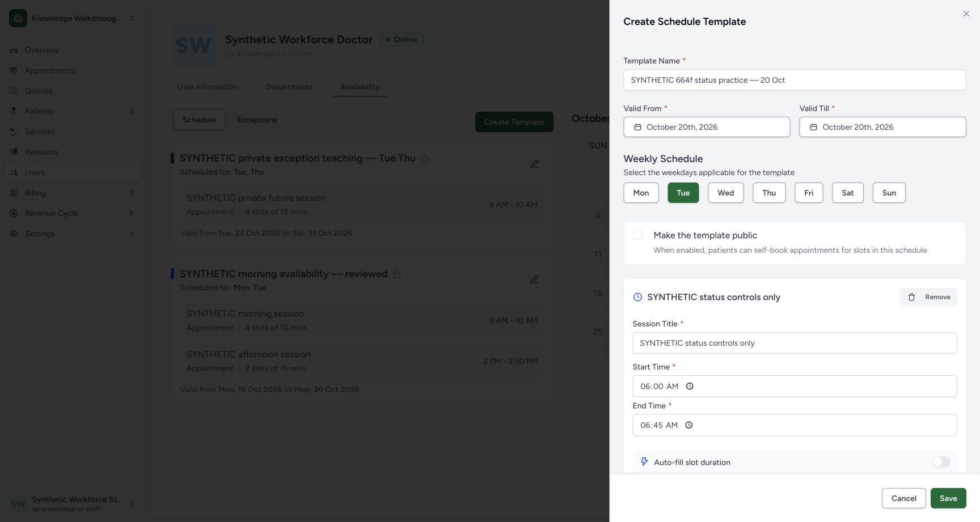Viewport: 980px width, 522px height.
Task: Click the Patients icon in sidebar
Action: coord(14,111)
